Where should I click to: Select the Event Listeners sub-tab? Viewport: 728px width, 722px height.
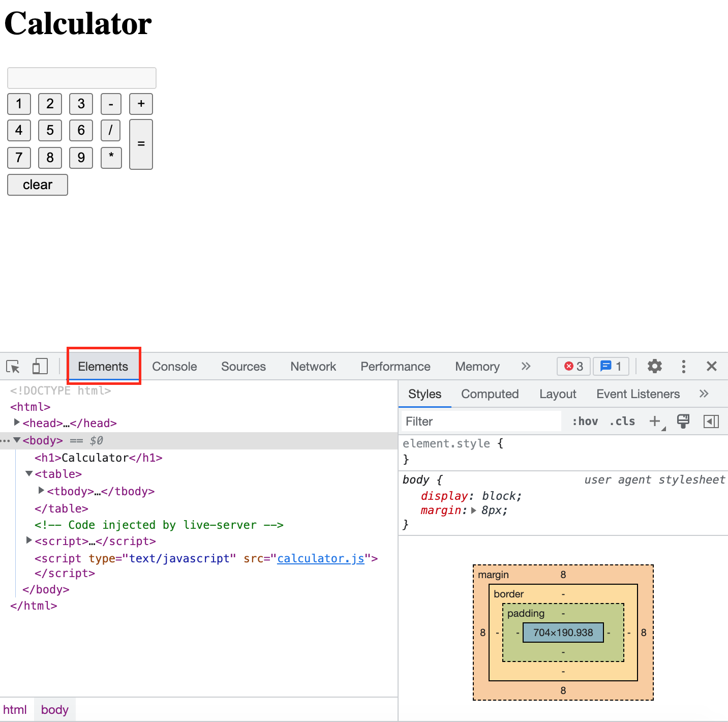click(x=638, y=394)
